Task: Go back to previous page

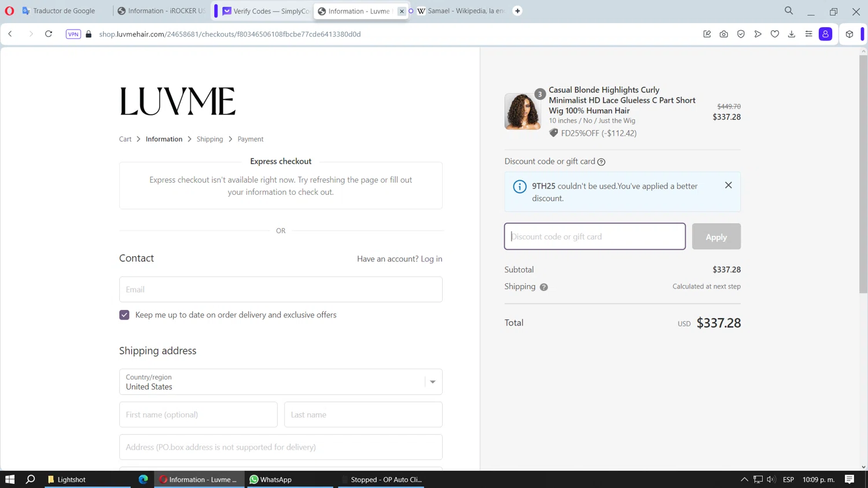Action: click(x=10, y=34)
